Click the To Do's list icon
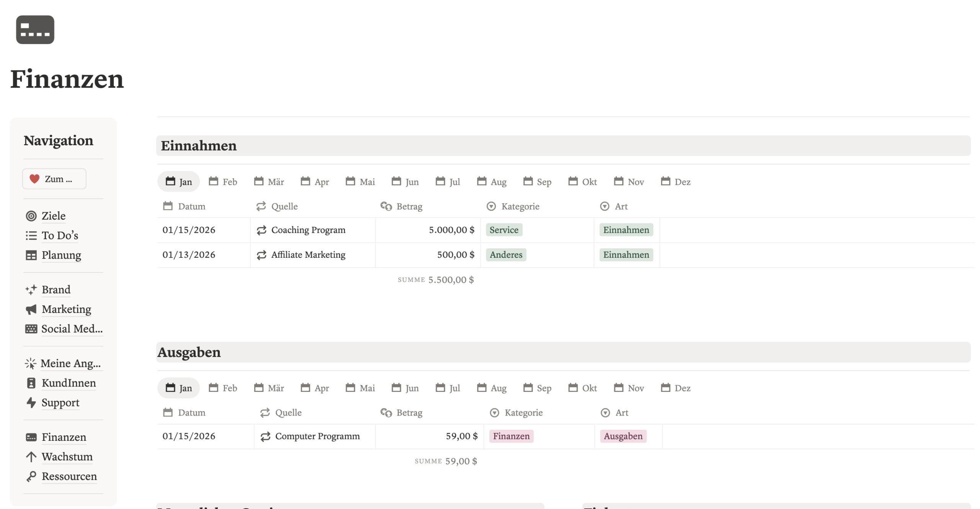The height and width of the screenshot is (509, 980). pos(31,236)
